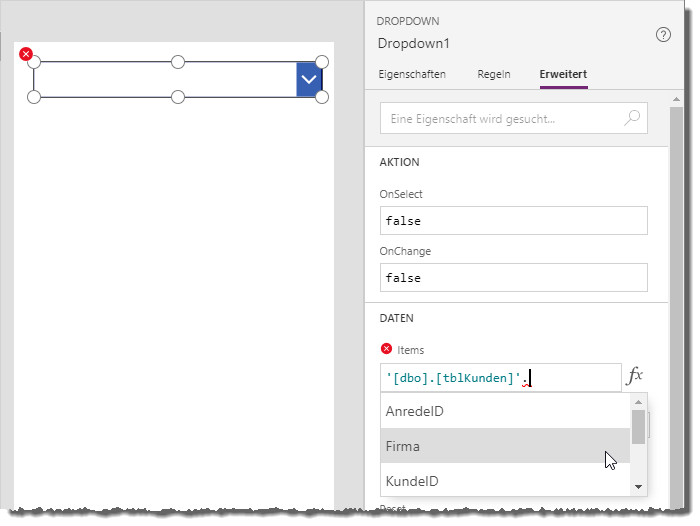Click the suggestion list scroll-down arrow
Image resolution: width=700 pixels, height=526 pixels.
pyautogui.click(x=639, y=486)
